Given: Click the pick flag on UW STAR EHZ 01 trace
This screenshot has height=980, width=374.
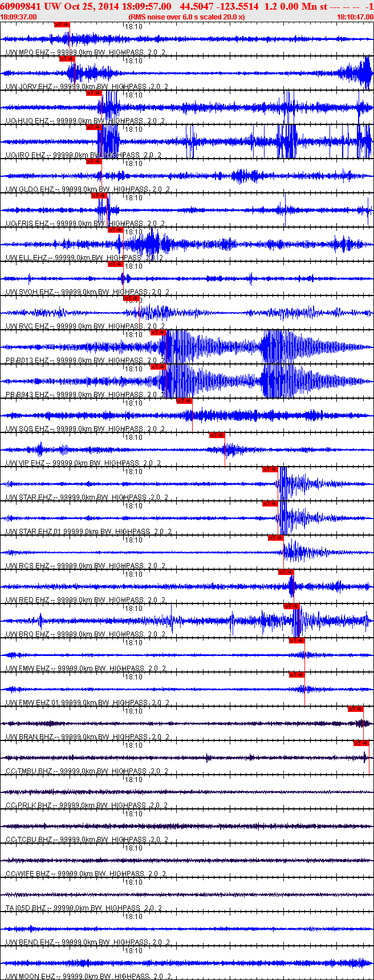Looking at the screenshot, I should 270,504.
